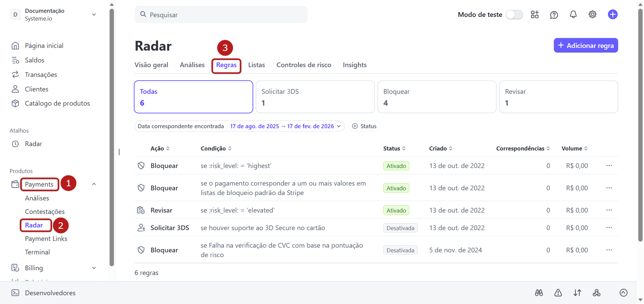
Task: Click the Adicionar regra button
Action: pos(586,46)
